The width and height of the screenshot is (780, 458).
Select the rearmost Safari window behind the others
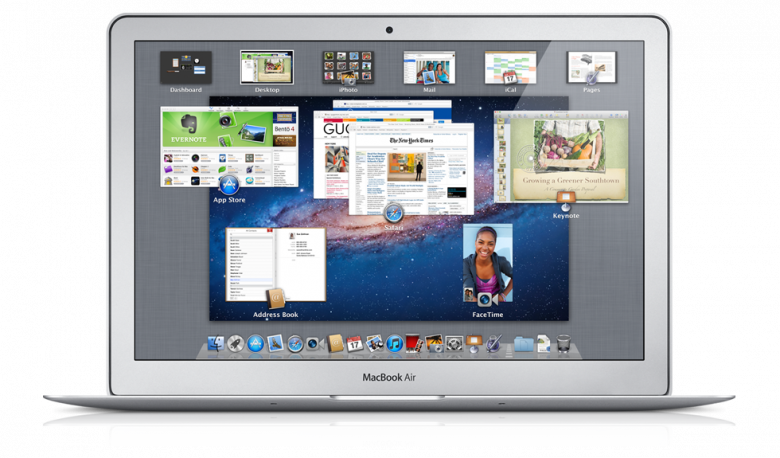(393, 105)
